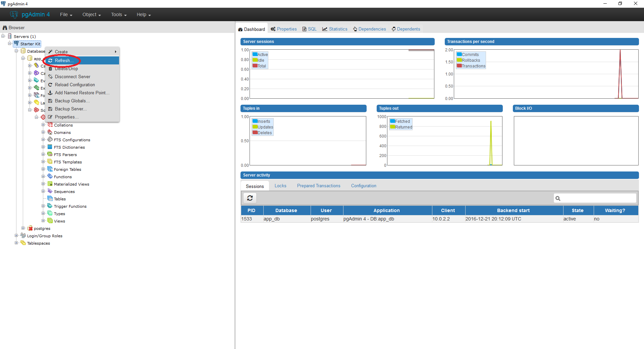Click the Servers group icon
Screen dimensions: 644x349
tap(10, 36)
